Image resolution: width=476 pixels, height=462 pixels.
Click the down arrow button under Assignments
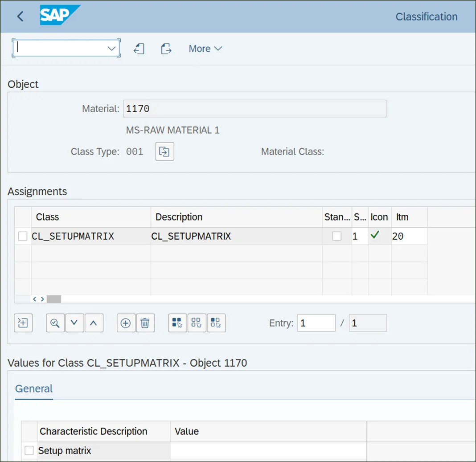[74, 323]
